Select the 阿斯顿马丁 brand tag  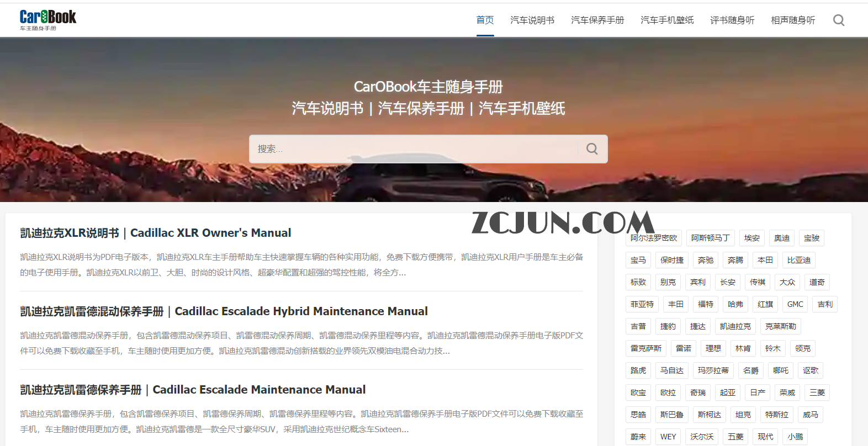(x=711, y=238)
